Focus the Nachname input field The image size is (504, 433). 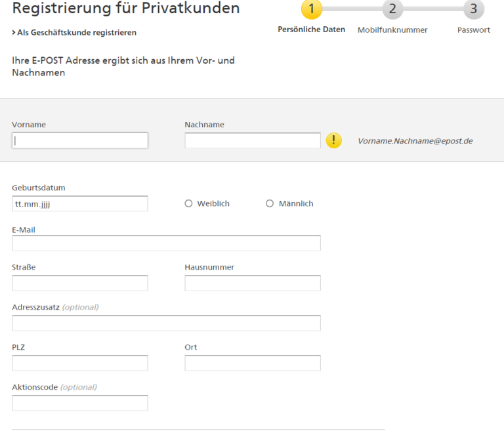point(253,140)
